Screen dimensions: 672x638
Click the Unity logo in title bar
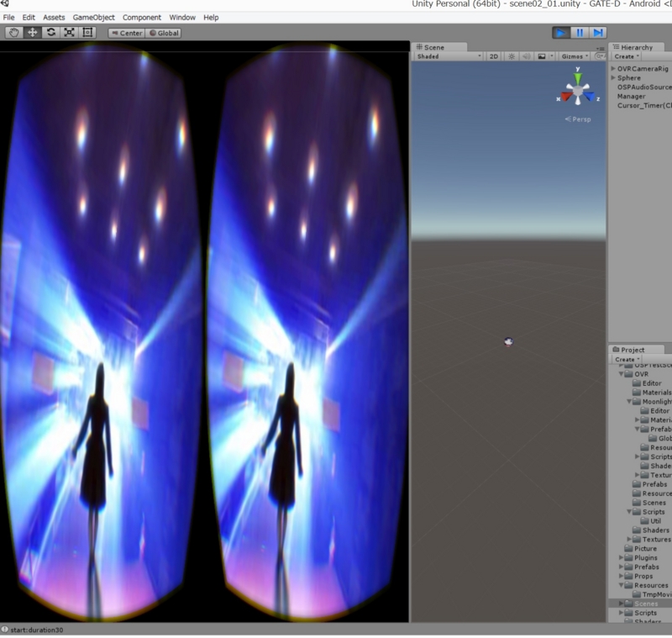(x=5, y=3)
